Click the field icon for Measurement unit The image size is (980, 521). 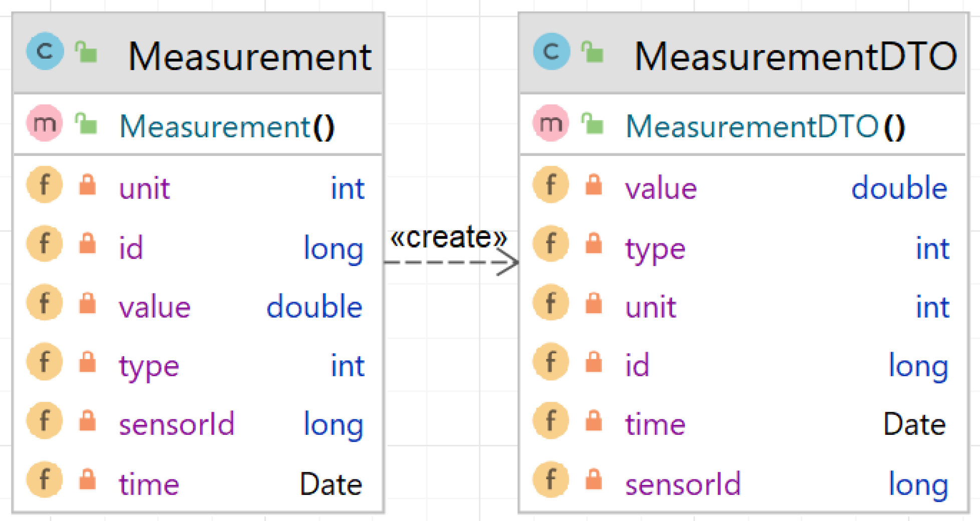point(45,185)
